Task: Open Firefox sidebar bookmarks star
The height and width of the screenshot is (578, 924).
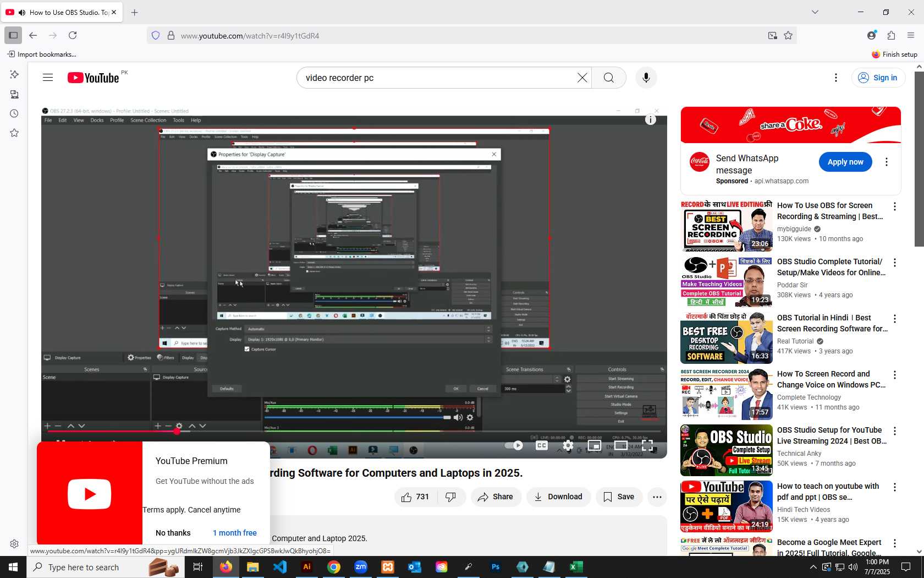Action: point(14,133)
